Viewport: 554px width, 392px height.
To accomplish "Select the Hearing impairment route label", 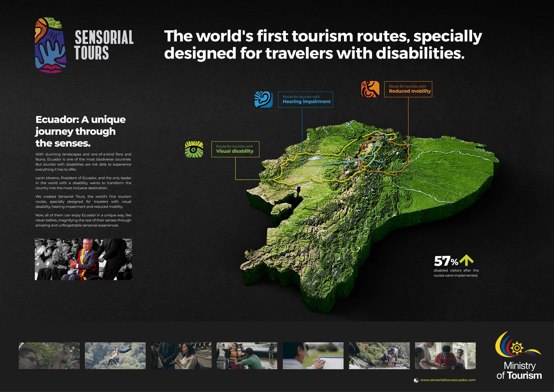I will 306,100.
